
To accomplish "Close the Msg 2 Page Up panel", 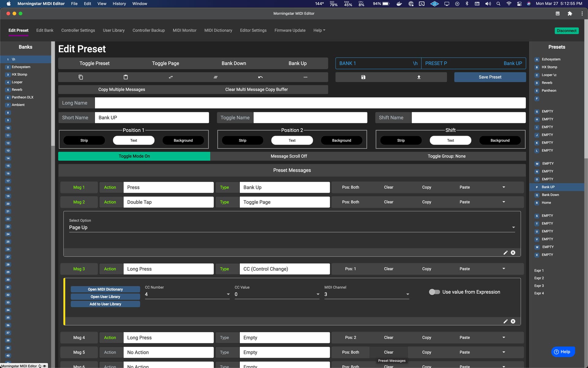I will 513,253.
